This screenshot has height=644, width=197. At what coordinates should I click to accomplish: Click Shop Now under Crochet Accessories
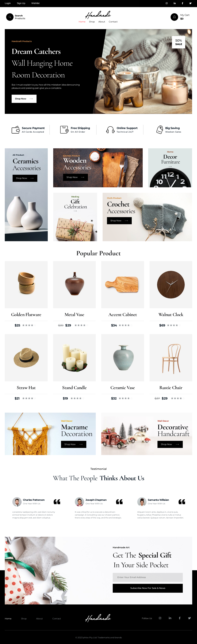coord(119,221)
